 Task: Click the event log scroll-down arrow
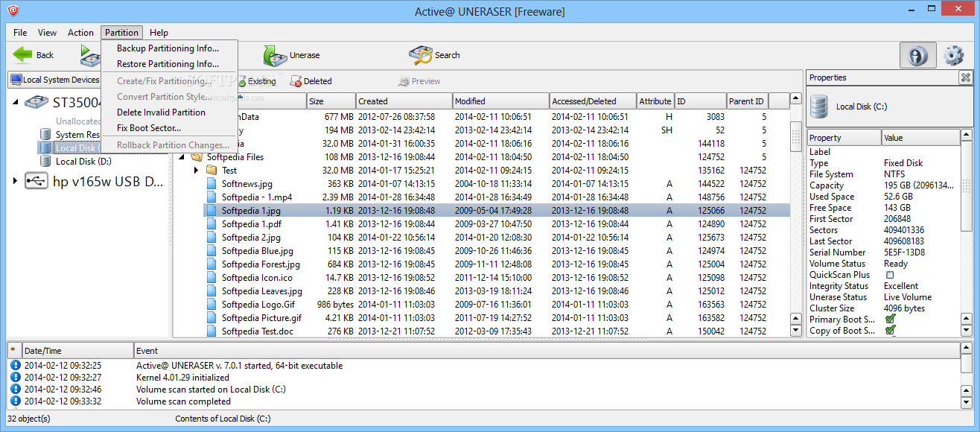tap(967, 402)
